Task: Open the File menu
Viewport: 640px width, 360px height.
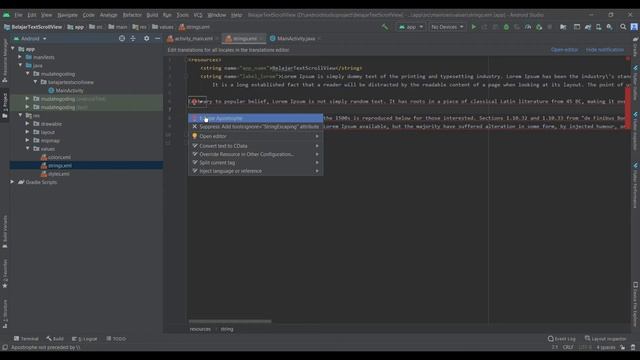Action: pos(18,15)
